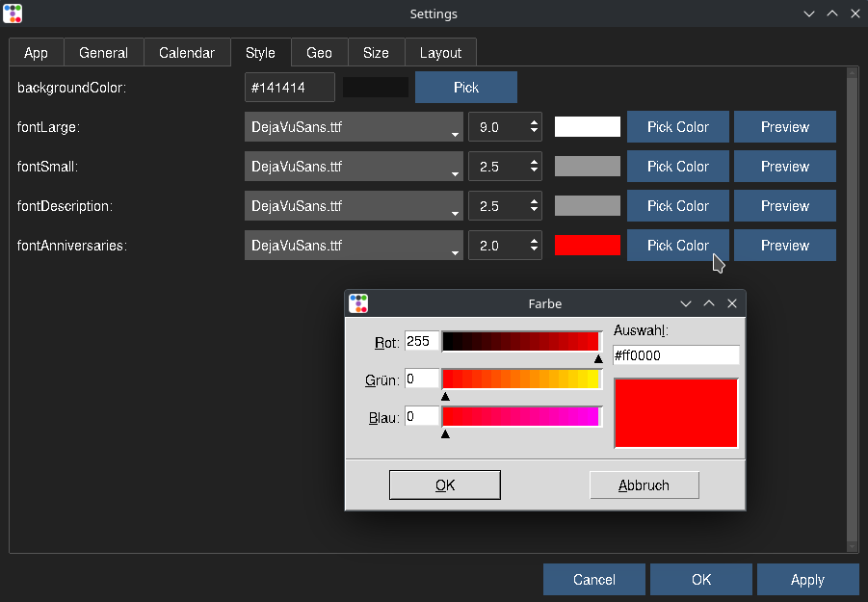Select the Style tab
The width and height of the screenshot is (868, 602).
(260, 53)
